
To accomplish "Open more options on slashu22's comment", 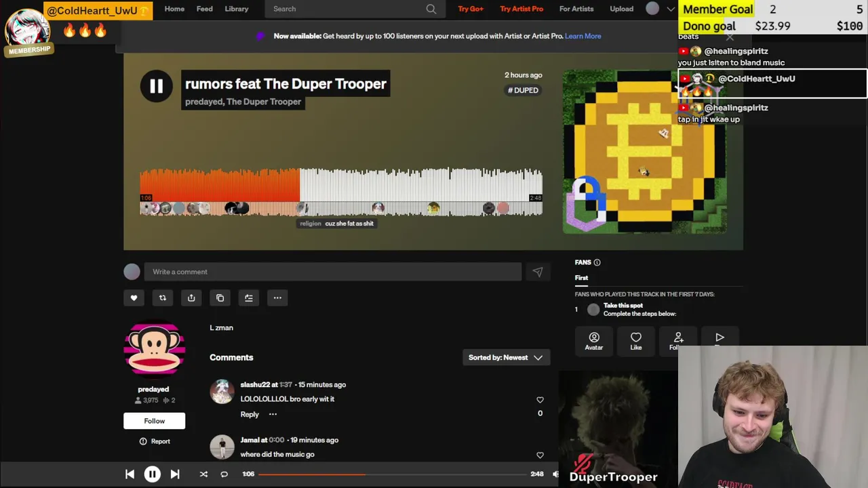I will coord(273,414).
